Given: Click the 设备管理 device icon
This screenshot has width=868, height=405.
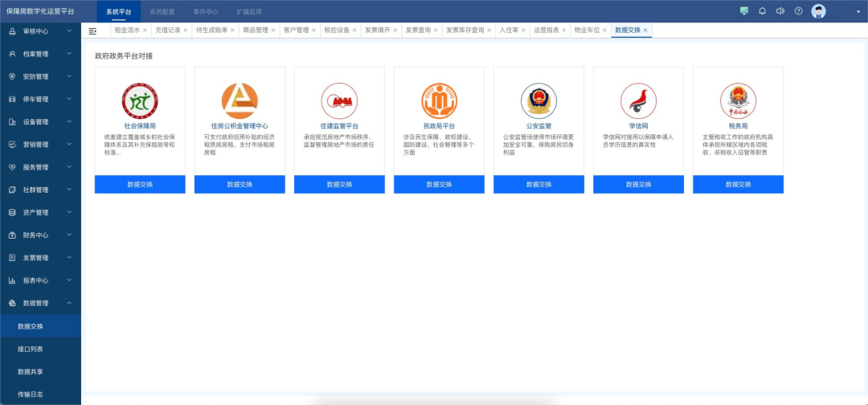Looking at the screenshot, I should pyautogui.click(x=12, y=122).
